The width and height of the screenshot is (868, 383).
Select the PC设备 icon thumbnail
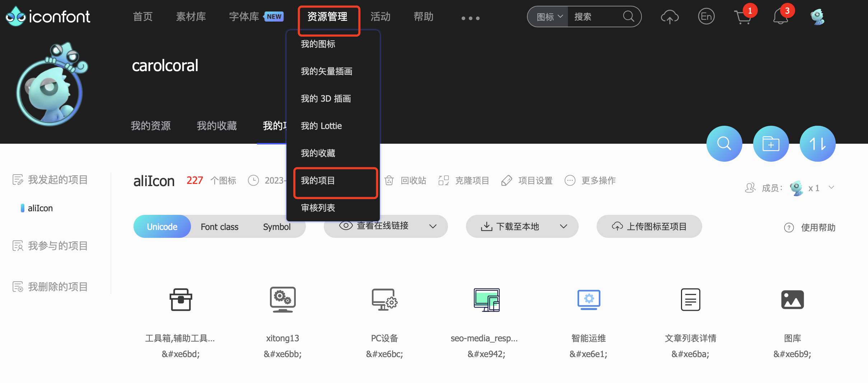[384, 300]
